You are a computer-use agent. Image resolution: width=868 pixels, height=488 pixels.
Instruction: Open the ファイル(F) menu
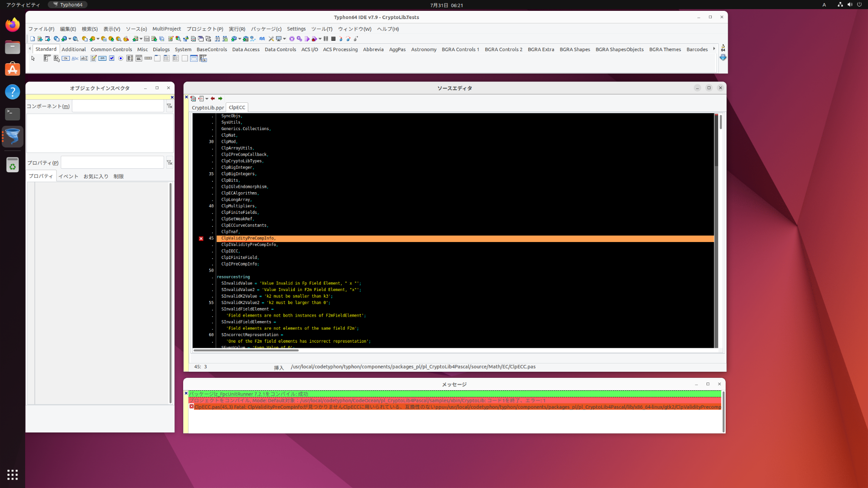pyautogui.click(x=41, y=29)
